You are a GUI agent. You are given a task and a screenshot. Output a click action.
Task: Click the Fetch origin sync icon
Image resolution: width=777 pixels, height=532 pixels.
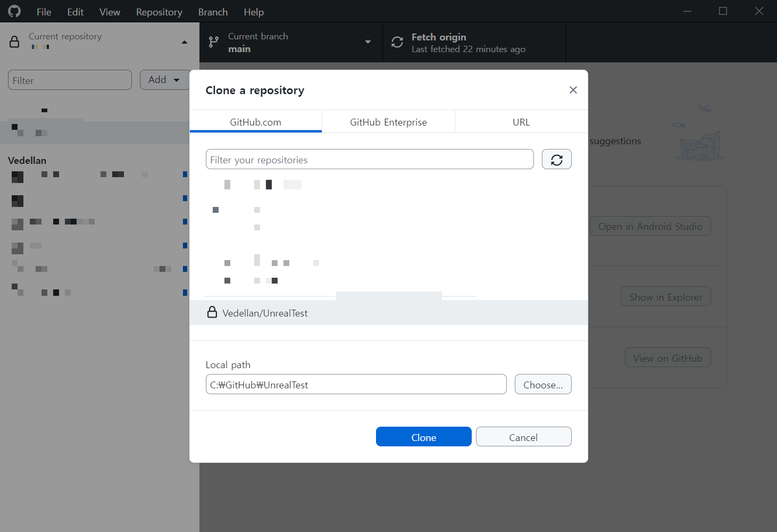(397, 42)
